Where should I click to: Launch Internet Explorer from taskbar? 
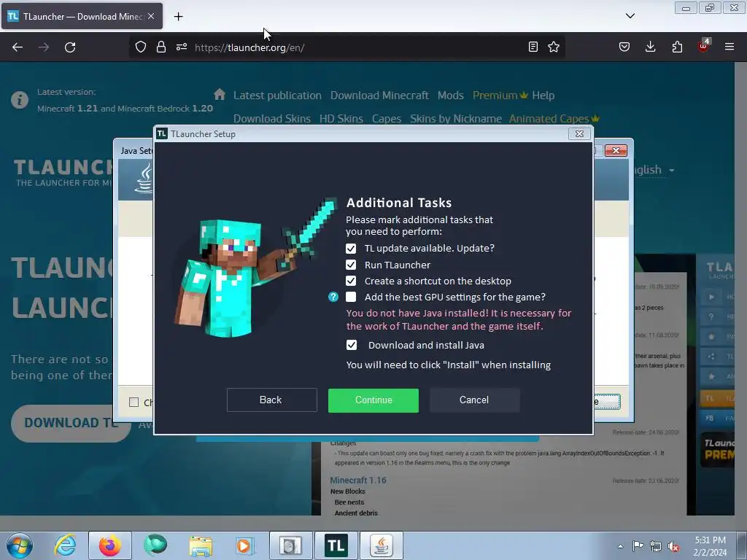[65, 545]
